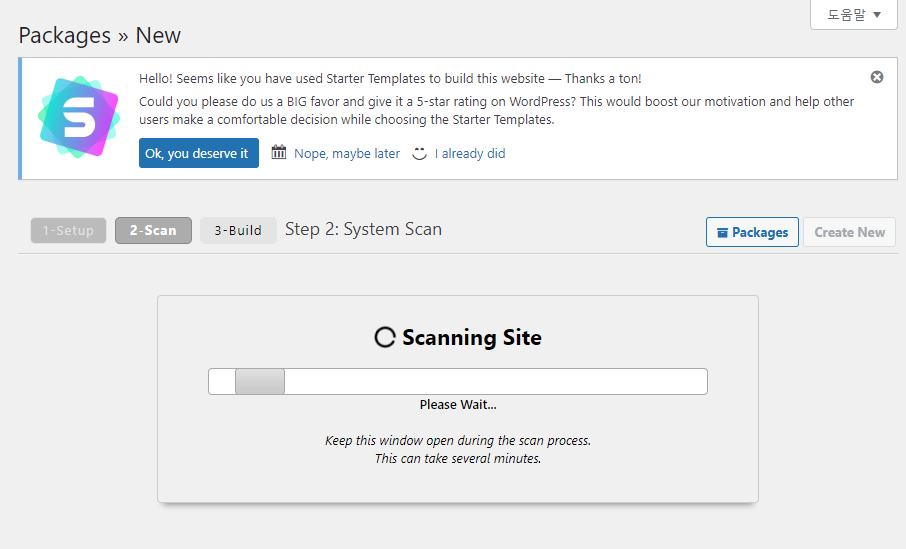The height and width of the screenshot is (549, 906).
Task: Click the Create New button
Action: pos(849,232)
